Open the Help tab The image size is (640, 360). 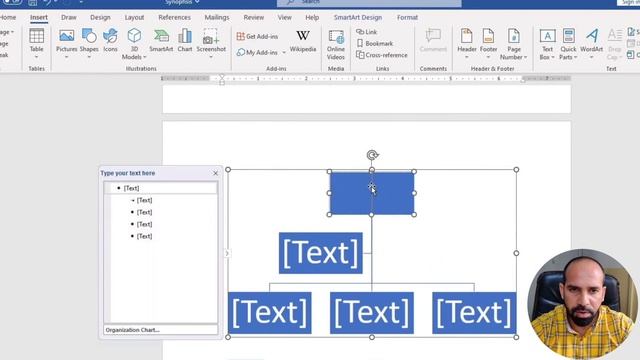312,18
